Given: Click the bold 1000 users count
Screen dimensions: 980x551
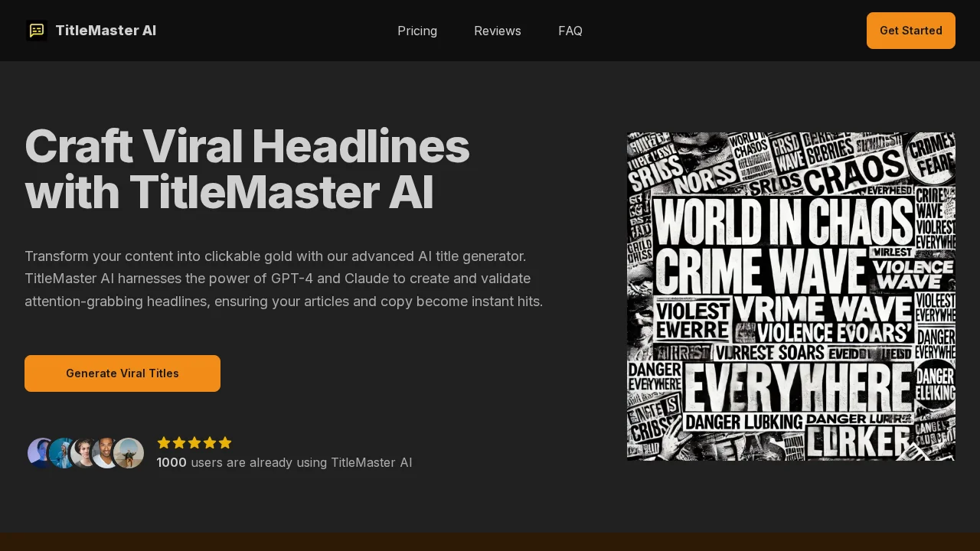Looking at the screenshot, I should click(171, 462).
